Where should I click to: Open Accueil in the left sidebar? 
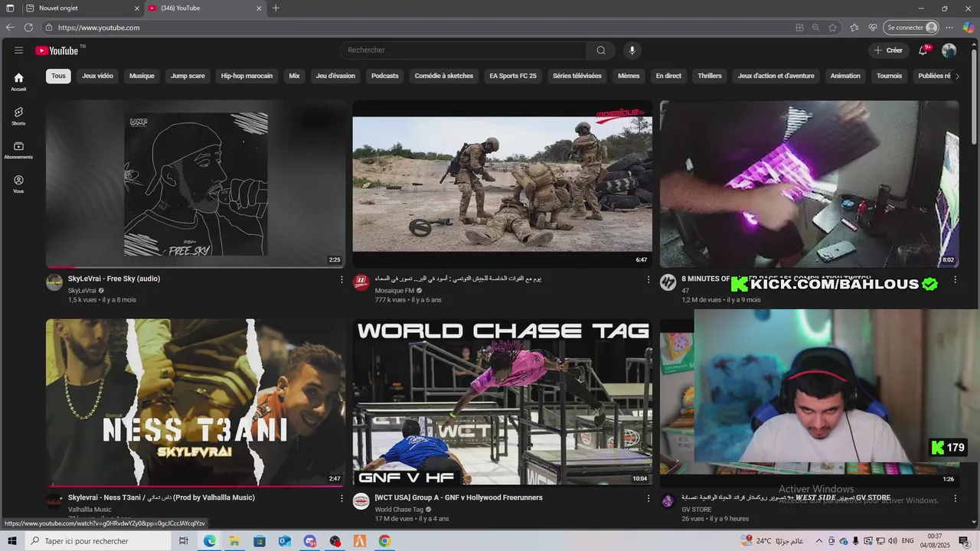[x=18, y=82]
